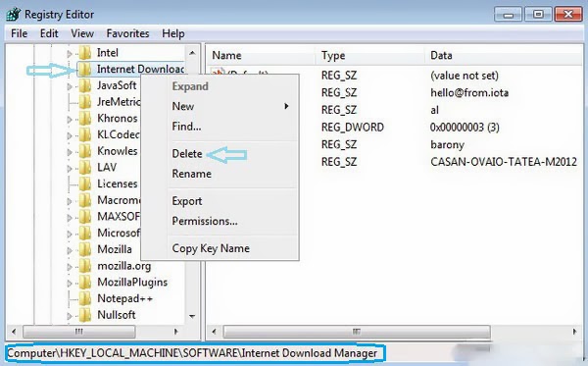Select the CASAN-OVAIO-TATEA-M2012 data value
The image size is (588, 366).
pos(504,162)
